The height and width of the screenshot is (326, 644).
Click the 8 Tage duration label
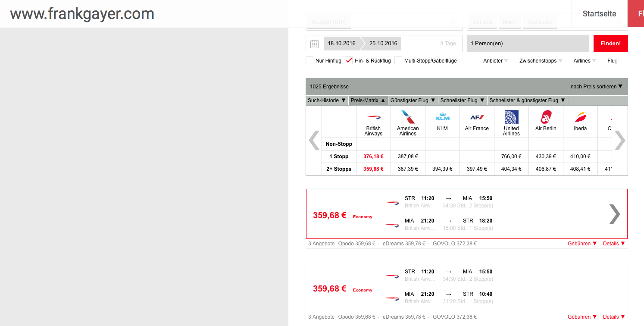pyautogui.click(x=448, y=44)
